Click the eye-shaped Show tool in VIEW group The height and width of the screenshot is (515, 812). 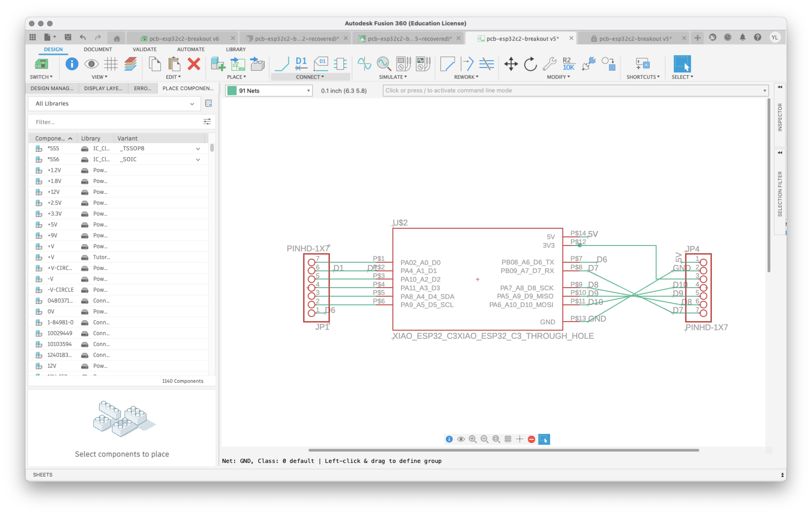point(91,64)
